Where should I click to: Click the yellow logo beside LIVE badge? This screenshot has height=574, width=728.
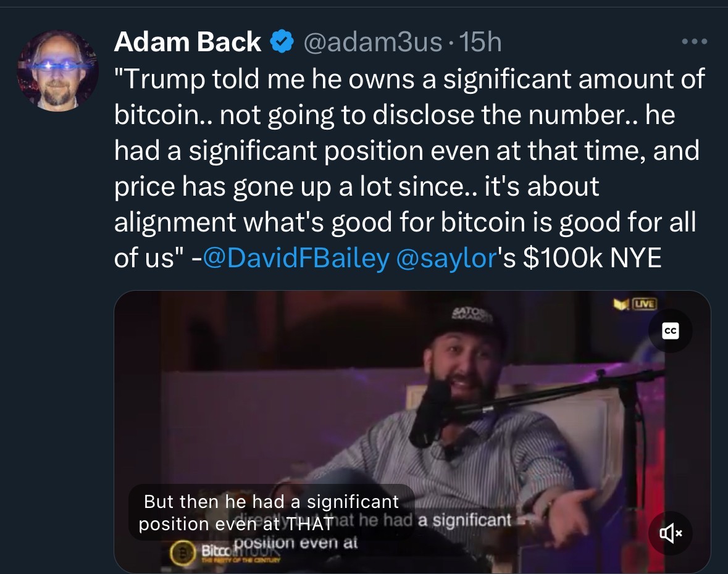pos(619,304)
